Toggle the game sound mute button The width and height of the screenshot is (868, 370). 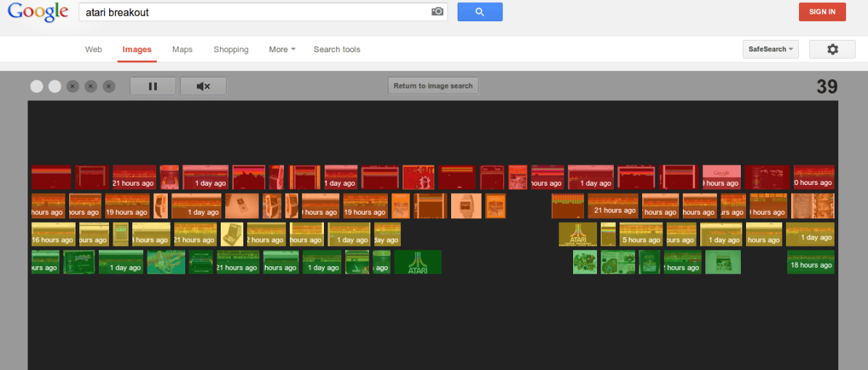pos(203,86)
